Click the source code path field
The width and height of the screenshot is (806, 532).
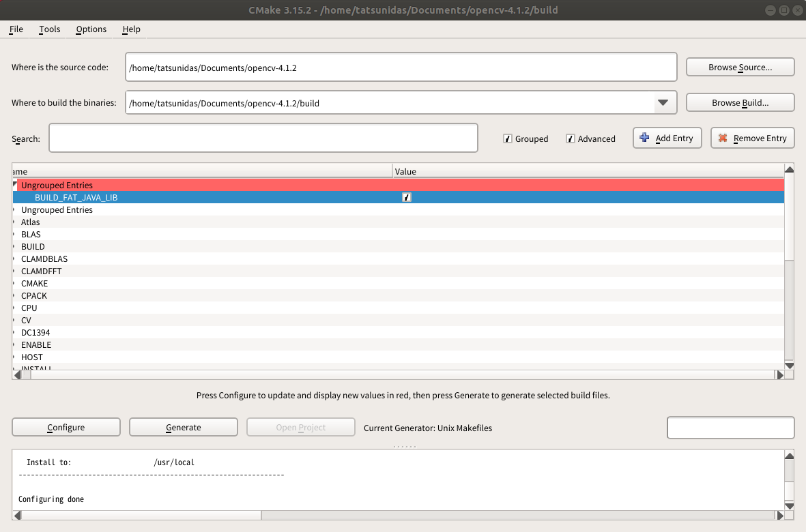(x=401, y=67)
